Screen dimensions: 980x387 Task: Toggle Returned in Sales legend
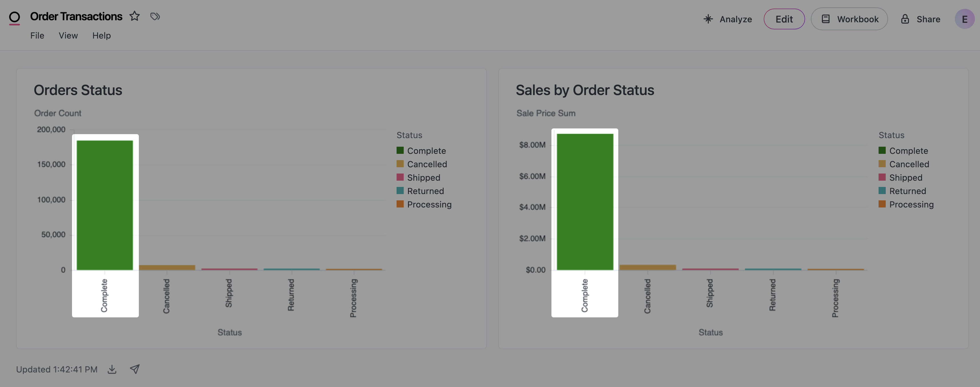pyautogui.click(x=907, y=191)
